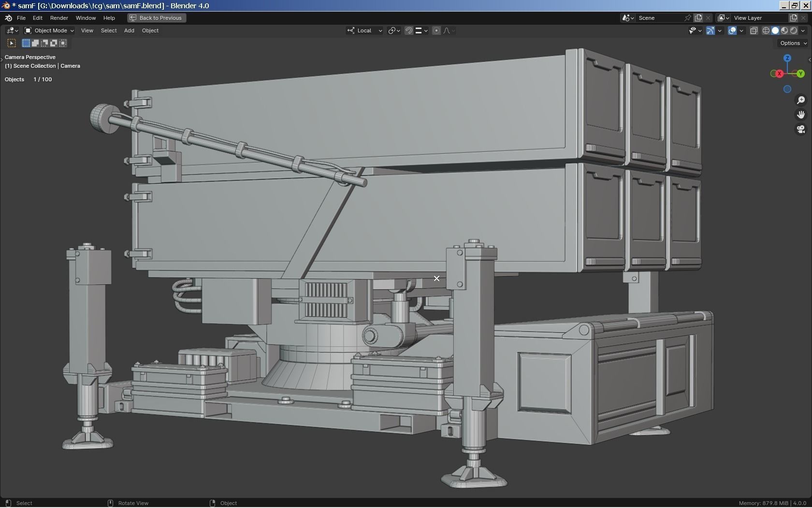Open the shading options dropdown
Image resolution: width=812 pixels, height=508 pixels.
(803, 30)
